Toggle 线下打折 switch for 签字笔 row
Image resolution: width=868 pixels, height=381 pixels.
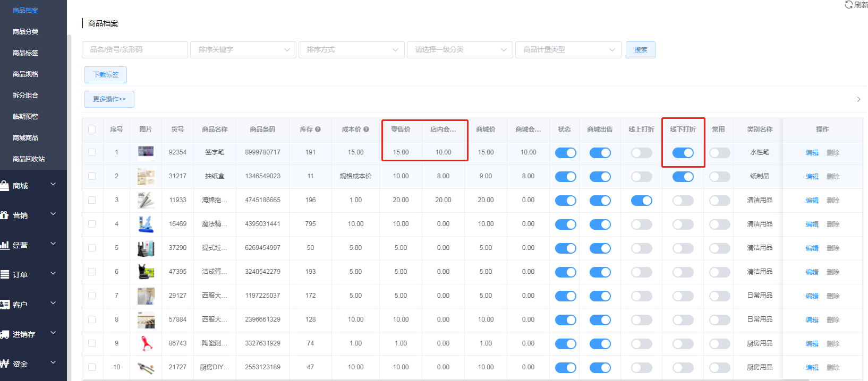coord(683,153)
